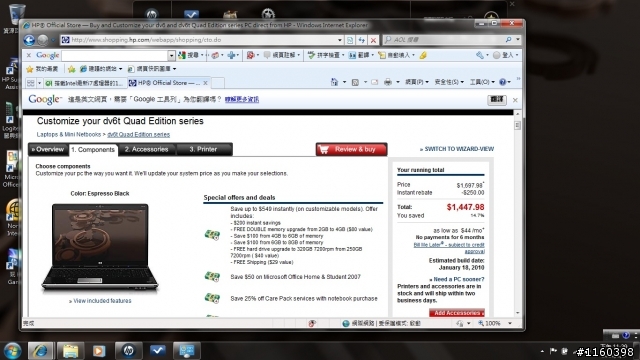Click the Home icon in command bar

334,82
